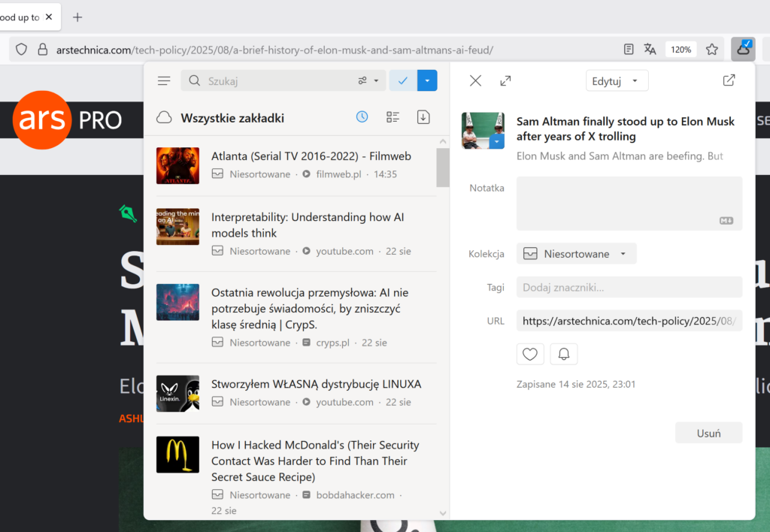
Task: Click the search magnifier icon
Action: 195,80
